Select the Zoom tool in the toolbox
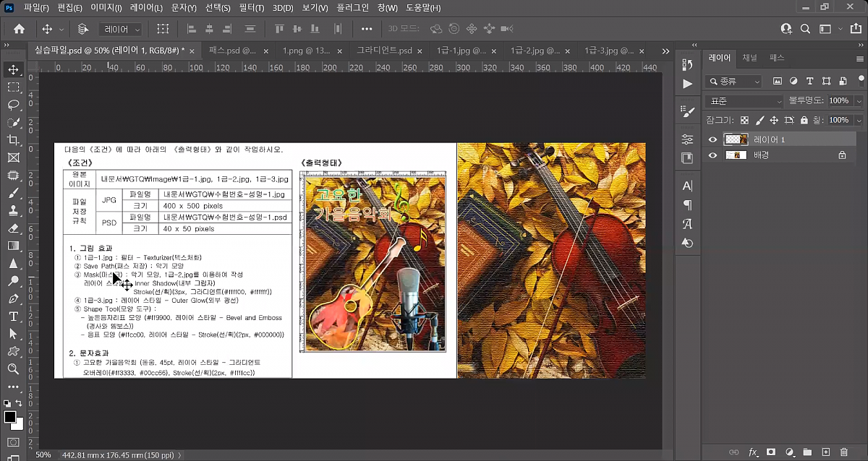Image resolution: width=868 pixels, height=461 pixels. [x=13, y=369]
